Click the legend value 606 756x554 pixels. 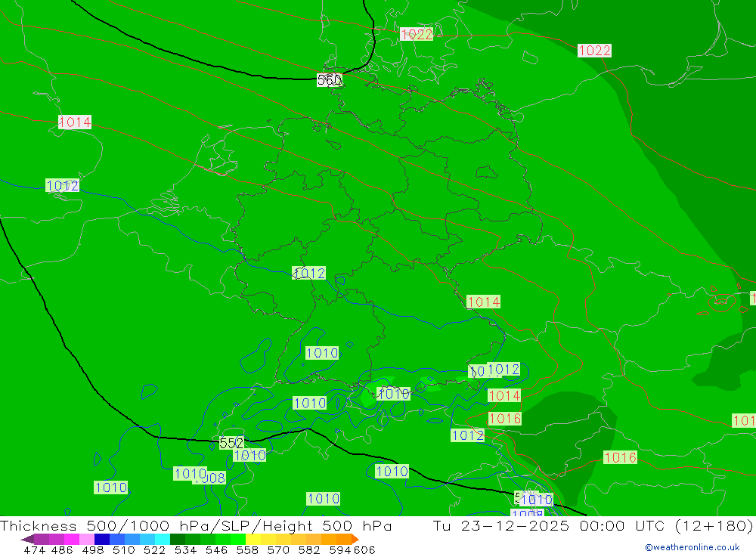(x=364, y=549)
